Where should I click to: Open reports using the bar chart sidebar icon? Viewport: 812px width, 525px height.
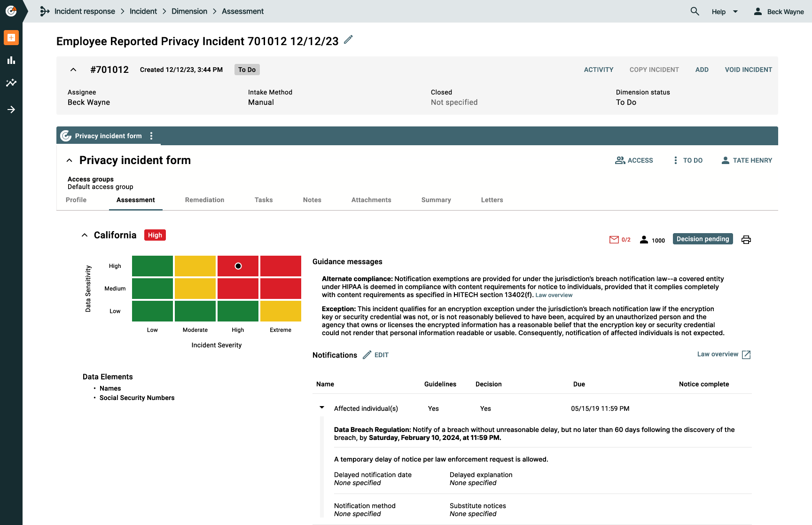click(x=11, y=60)
